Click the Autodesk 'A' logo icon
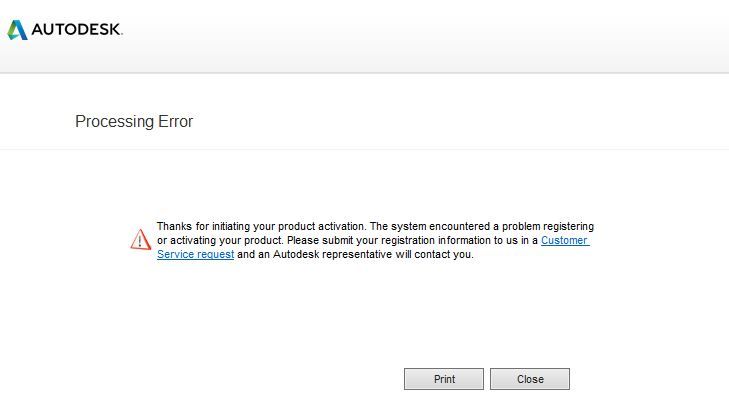The height and width of the screenshot is (418, 729). (x=17, y=30)
